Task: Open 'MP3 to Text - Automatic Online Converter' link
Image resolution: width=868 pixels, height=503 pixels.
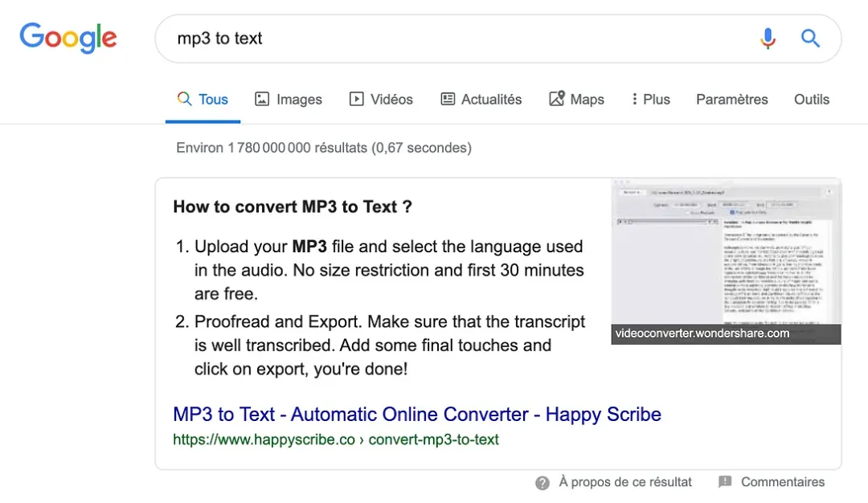Action: point(417,414)
